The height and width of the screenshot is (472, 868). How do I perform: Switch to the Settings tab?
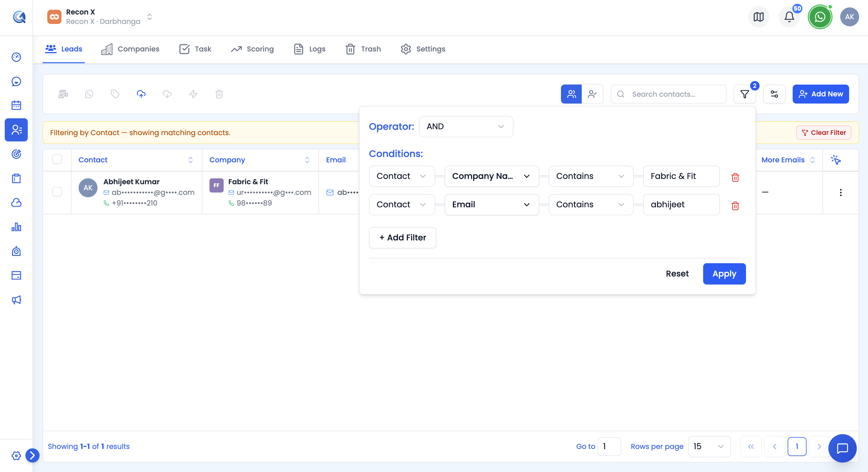(423, 49)
